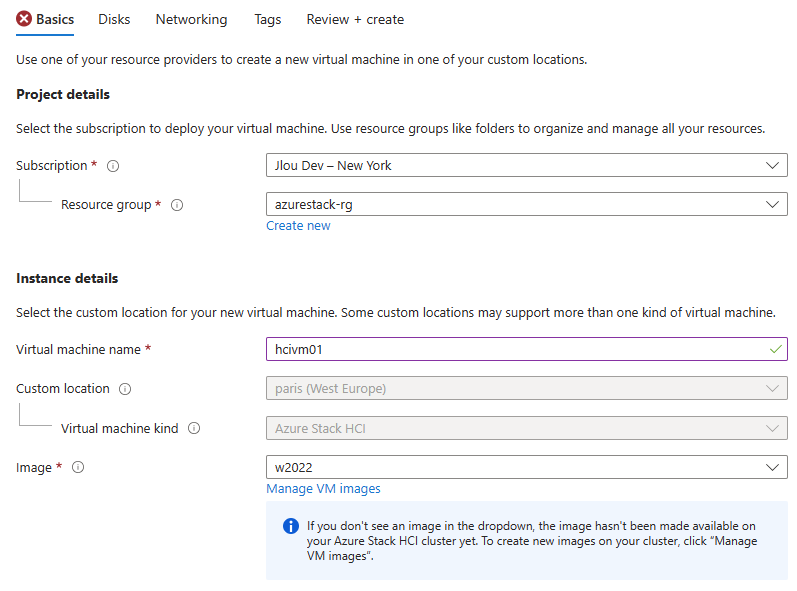Click the blue information icon in the notice box

tap(291, 526)
